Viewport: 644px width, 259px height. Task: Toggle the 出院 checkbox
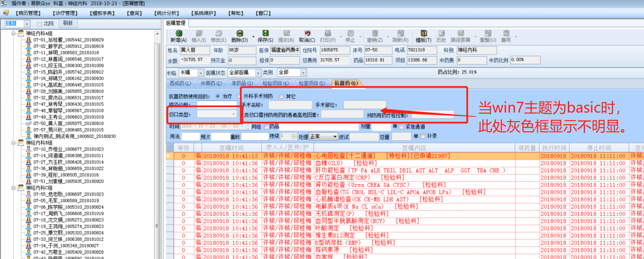(40, 24)
